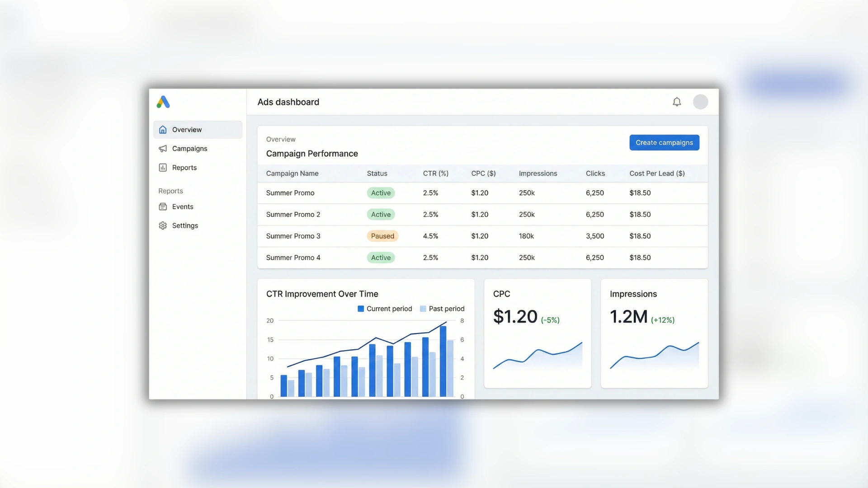The image size is (868, 488).
Task: Click the Google Ads logo icon
Action: [163, 102]
